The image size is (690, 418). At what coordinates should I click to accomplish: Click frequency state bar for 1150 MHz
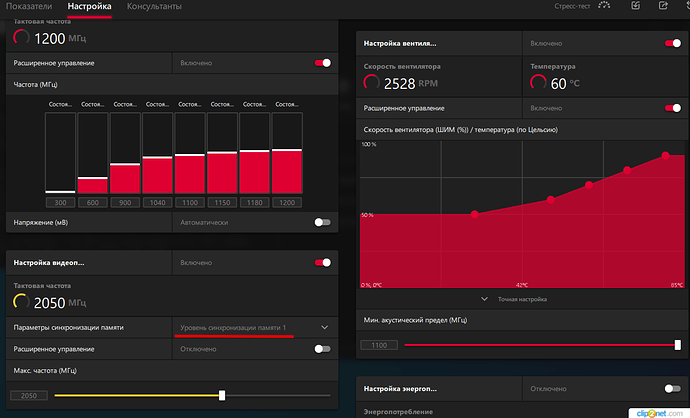(x=222, y=153)
